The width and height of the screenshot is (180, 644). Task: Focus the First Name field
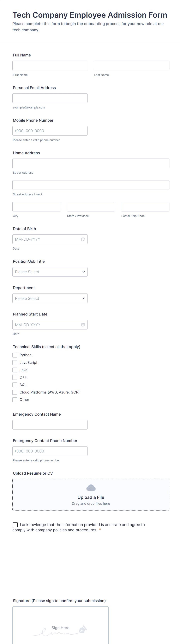click(x=50, y=66)
